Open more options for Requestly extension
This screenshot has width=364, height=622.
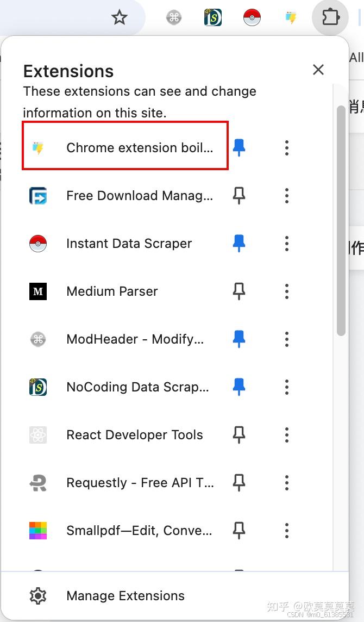287,483
